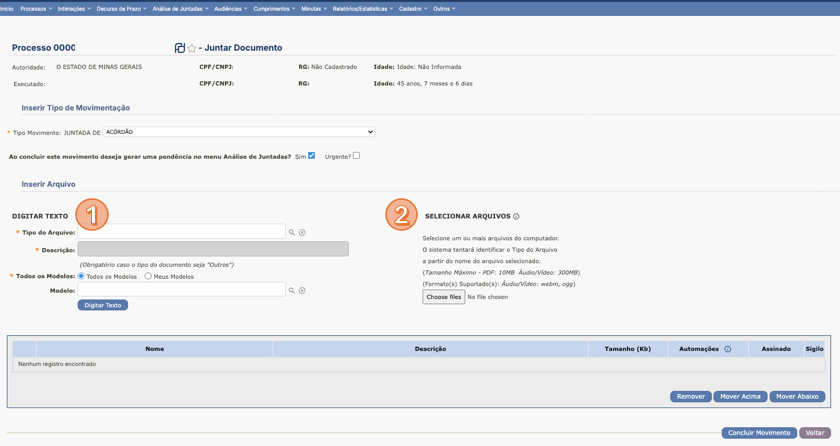Click search icon next to Tipo do Arquivo
This screenshot has height=446, width=840.
(292, 232)
